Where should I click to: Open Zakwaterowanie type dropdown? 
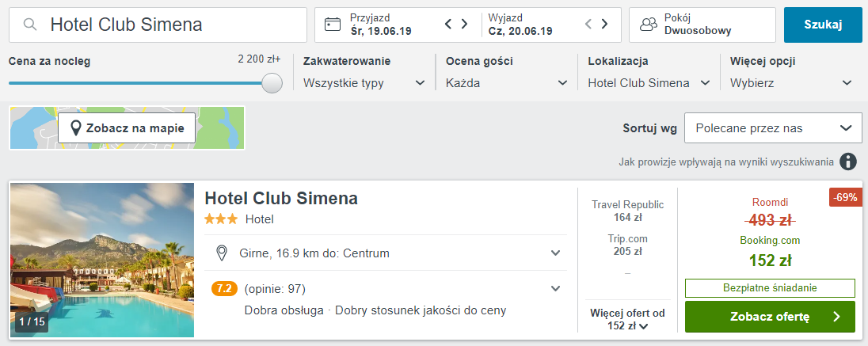point(364,83)
